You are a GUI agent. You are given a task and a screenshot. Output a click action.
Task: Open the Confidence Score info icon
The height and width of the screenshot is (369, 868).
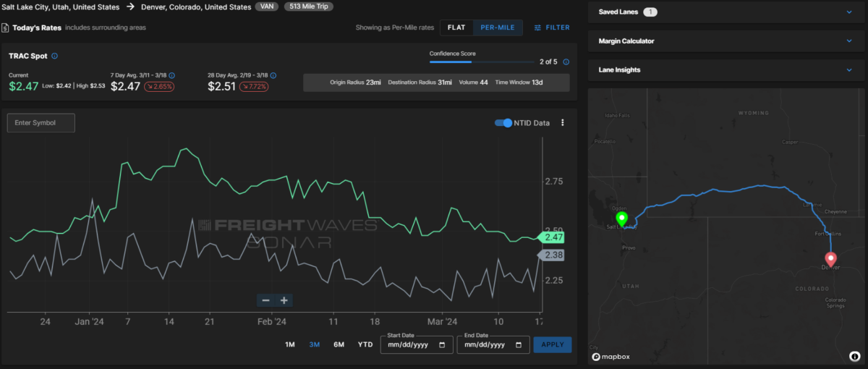(x=566, y=62)
